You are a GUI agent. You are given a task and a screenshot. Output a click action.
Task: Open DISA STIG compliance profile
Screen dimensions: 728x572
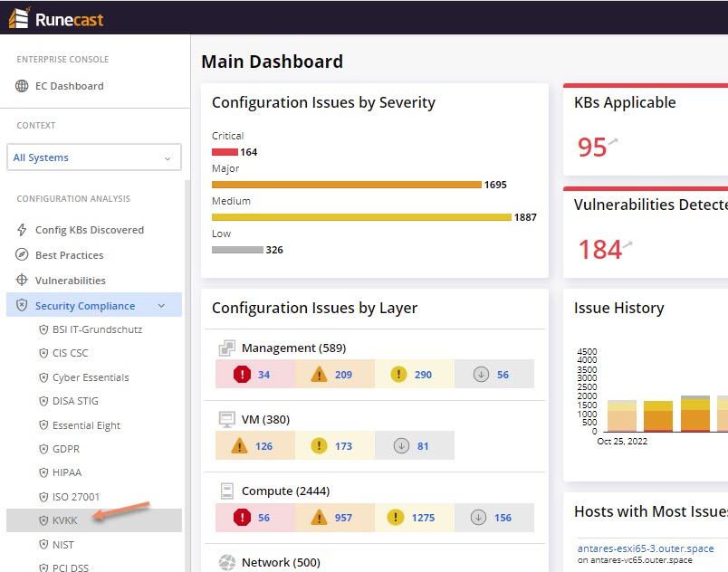pyautogui.click(x=75, y=401)
